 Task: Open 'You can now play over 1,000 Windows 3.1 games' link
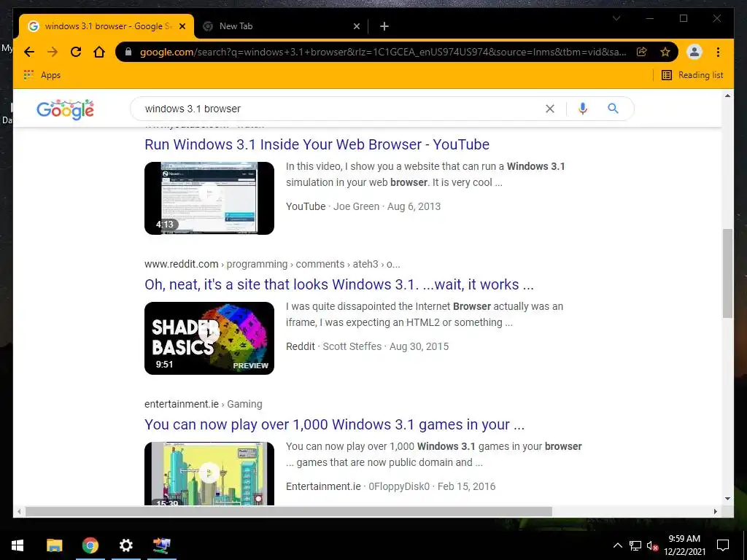point(334,424)
